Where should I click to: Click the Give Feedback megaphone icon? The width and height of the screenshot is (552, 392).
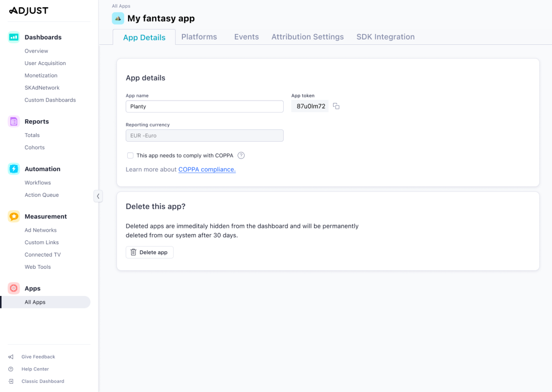click(10, 357)
